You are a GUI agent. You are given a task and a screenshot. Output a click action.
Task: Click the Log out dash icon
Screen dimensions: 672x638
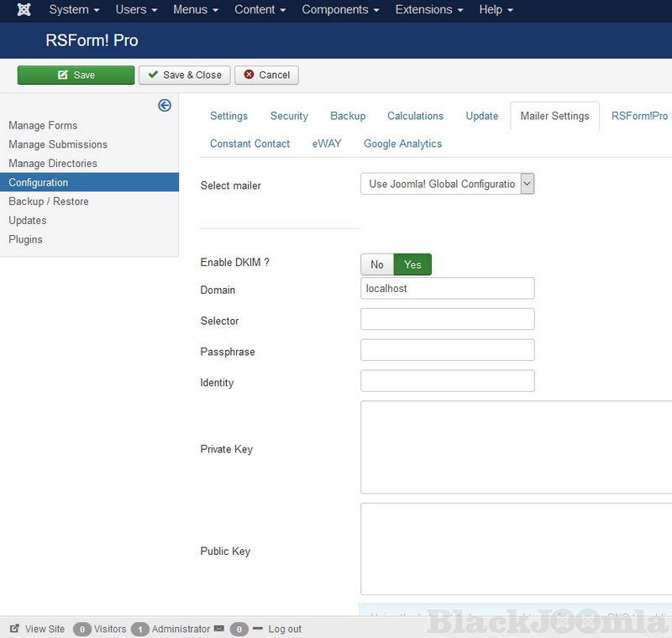258,629
